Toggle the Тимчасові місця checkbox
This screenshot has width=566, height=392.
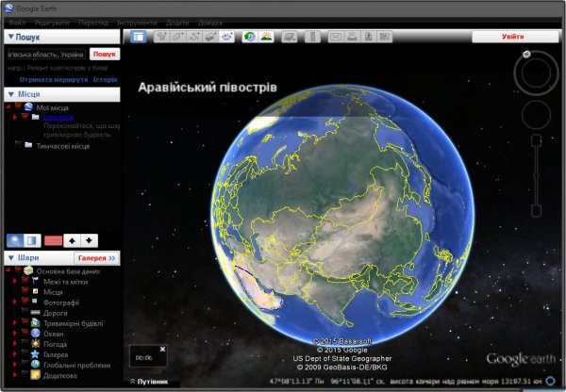[x=18, y=144]
